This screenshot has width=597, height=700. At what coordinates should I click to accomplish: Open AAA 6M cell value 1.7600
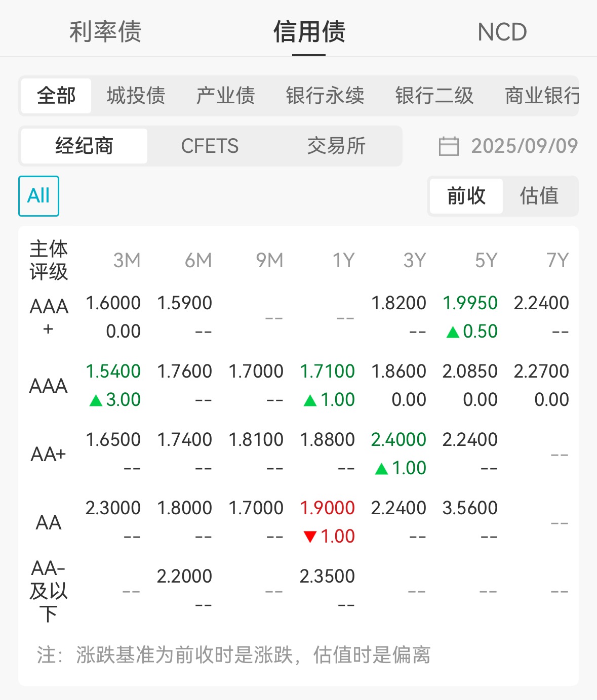click(185, 372)
